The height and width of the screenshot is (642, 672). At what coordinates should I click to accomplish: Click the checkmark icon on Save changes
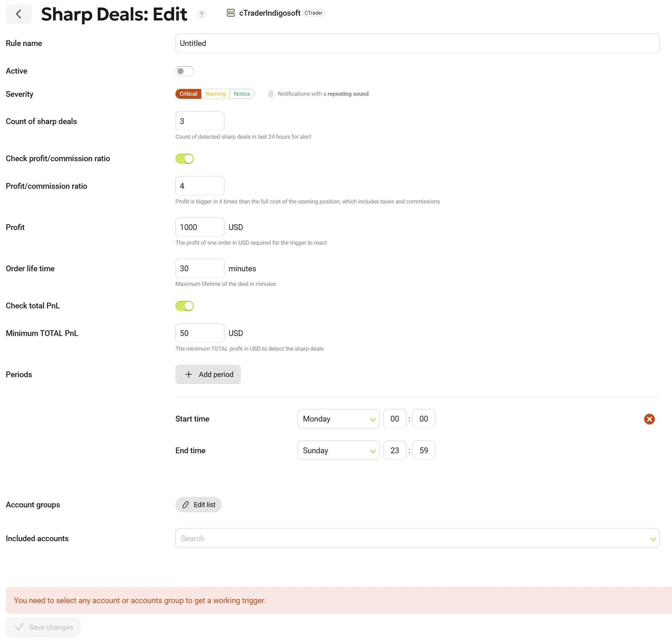tap(19, 627)
